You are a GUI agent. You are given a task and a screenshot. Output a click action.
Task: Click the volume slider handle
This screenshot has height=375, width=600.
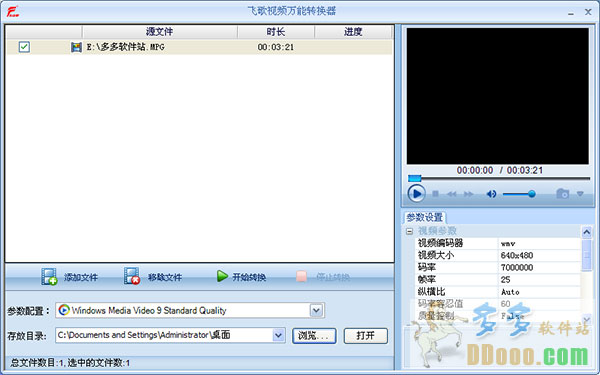pos(532,194)
